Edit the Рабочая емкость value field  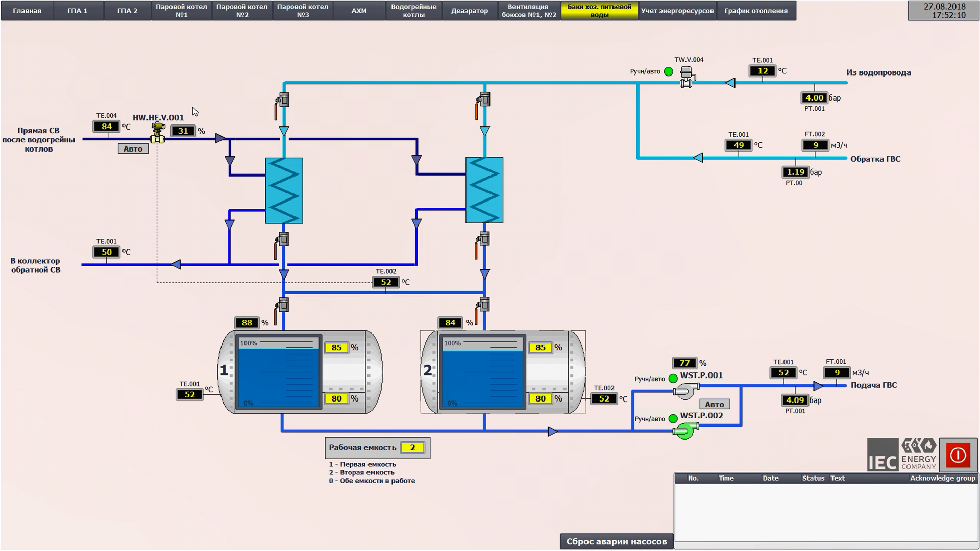(x=412, y=448)
